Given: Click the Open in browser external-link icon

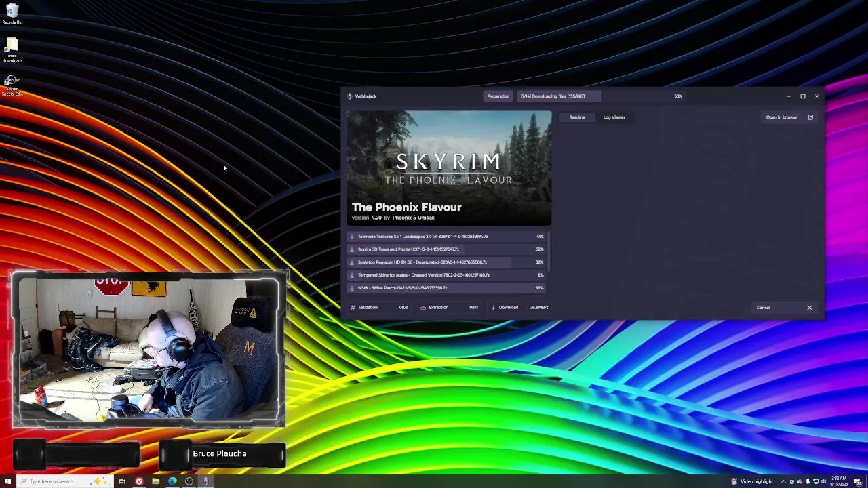Looking at the screenshot, I should tap(810, 117).
